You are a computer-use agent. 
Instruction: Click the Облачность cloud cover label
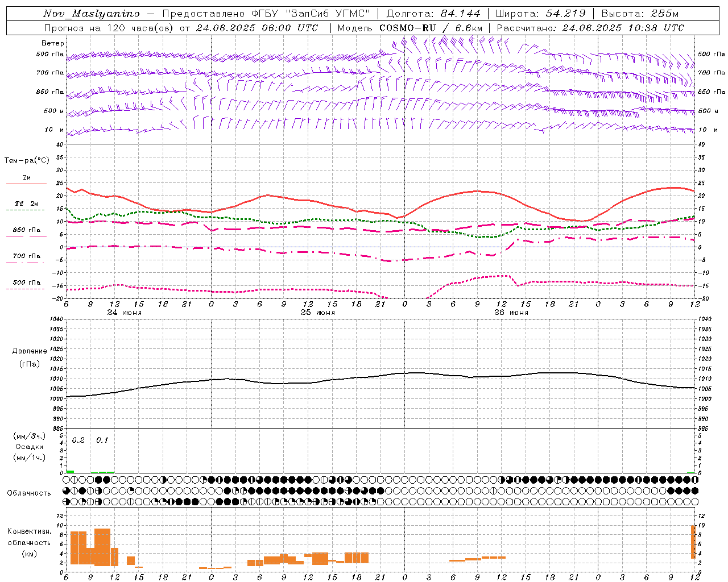(x=29, y=493)
